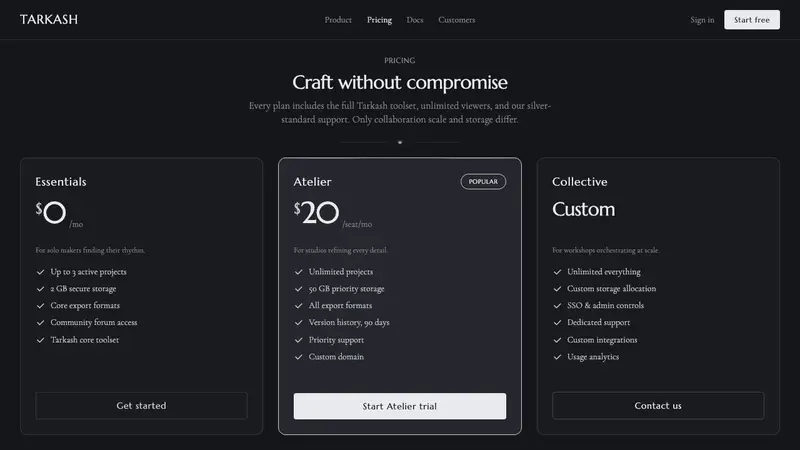This screenshot has height=450, width=800.
Task: Click checkmark beside Unlimited everything
Action: (x=557, y=272)
